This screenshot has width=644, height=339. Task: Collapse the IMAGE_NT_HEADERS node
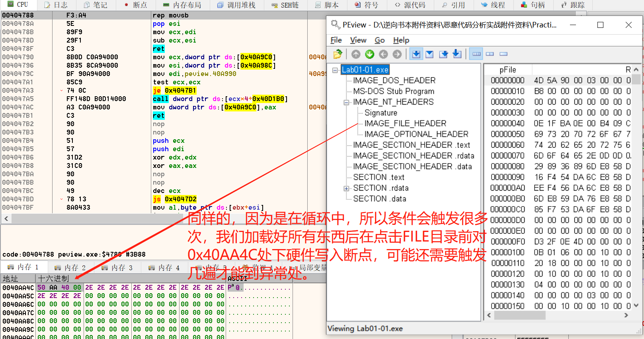pos(346,102)
